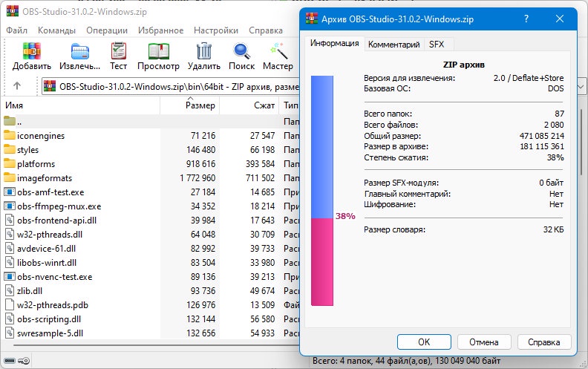Click the w32-pthreads.dll file icon
588x369 pixels.
click(x=10, y=235)
